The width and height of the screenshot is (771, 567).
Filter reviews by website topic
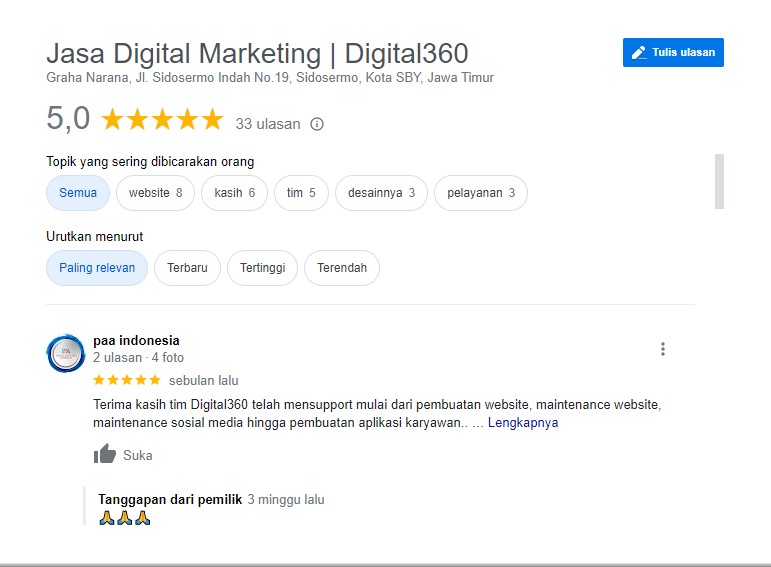(155, 193)
